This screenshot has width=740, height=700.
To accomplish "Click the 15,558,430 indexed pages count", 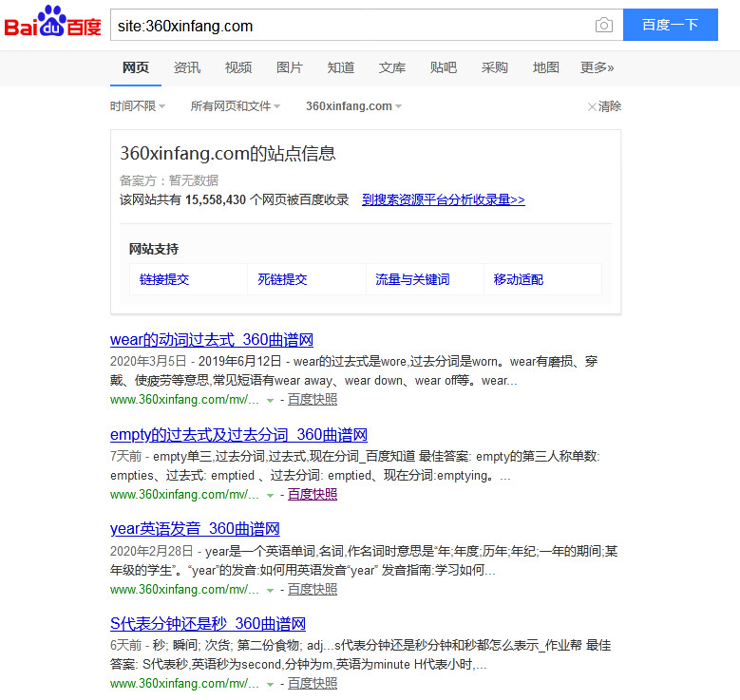I will (216, 199).
